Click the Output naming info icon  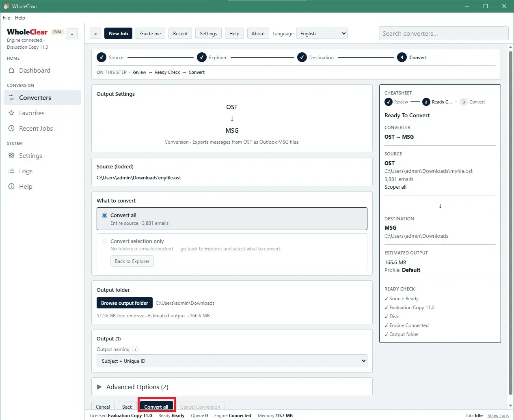tap(135, 349)
